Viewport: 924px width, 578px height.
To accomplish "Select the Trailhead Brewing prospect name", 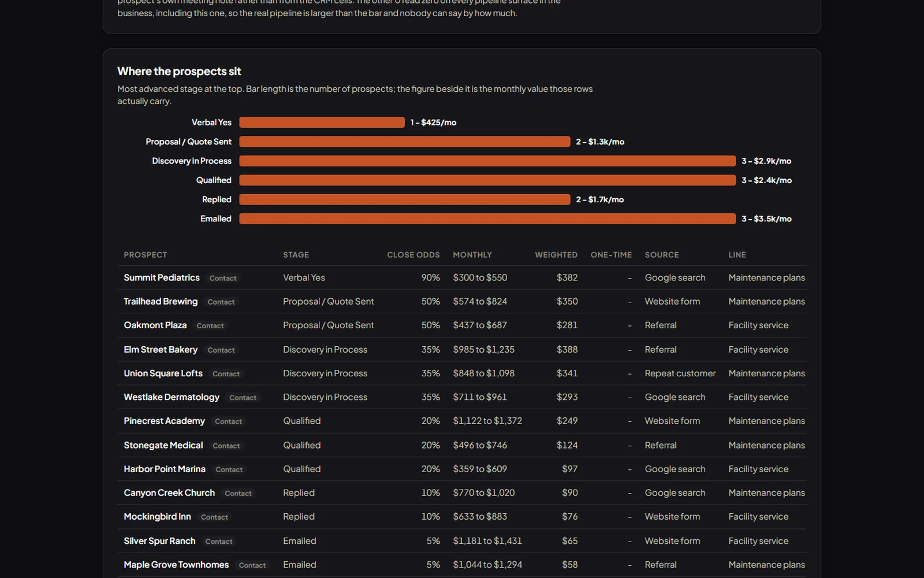I will [161, 301].
